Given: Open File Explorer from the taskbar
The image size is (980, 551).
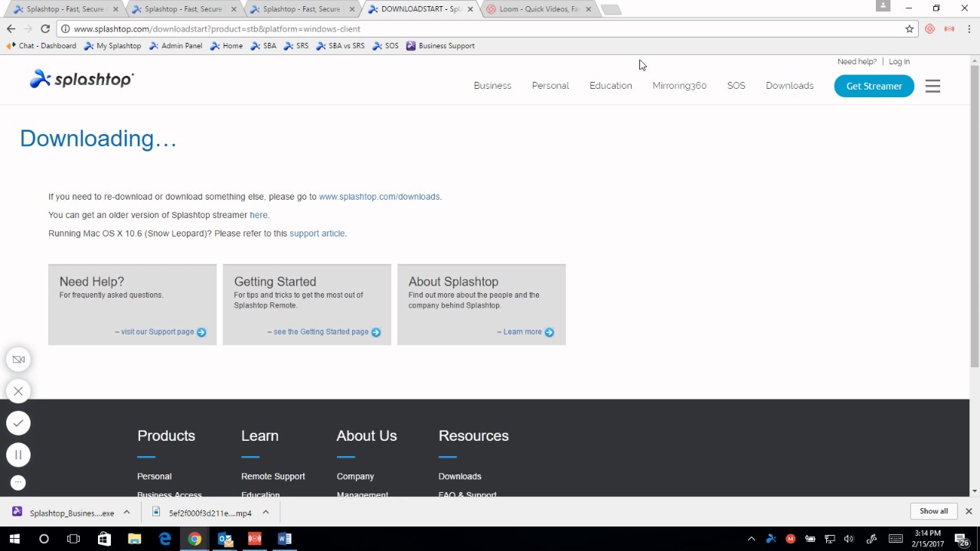Looking at the screenshot, I should (x=134, y=539).
